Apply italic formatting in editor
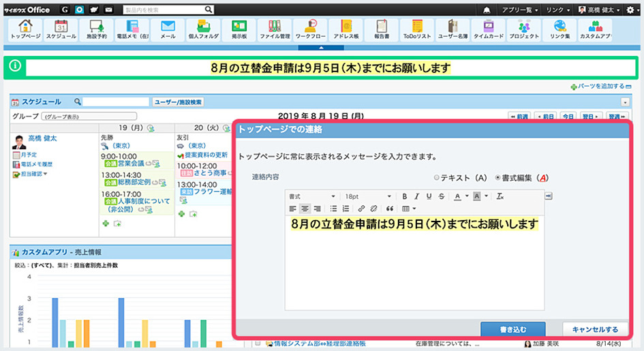 click(416, 196)
